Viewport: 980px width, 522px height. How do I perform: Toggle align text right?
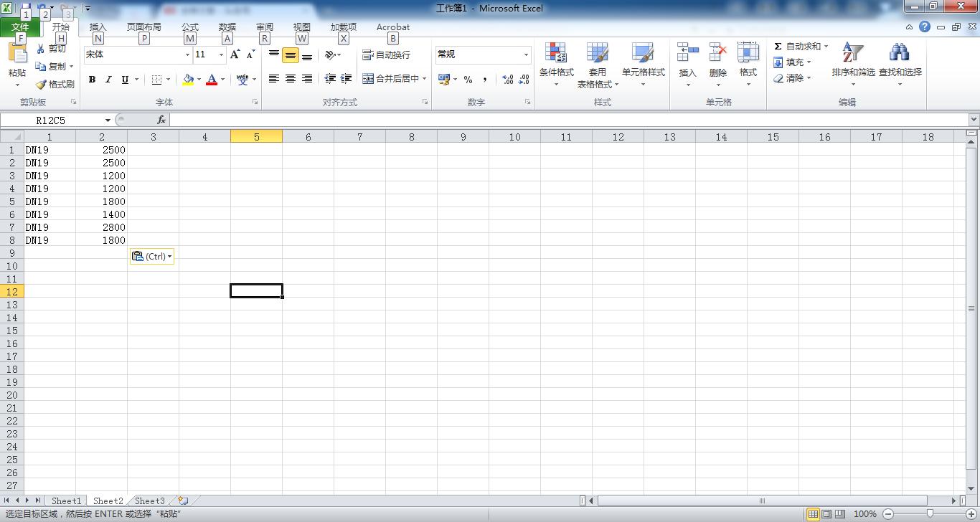(x=307, y=79)
